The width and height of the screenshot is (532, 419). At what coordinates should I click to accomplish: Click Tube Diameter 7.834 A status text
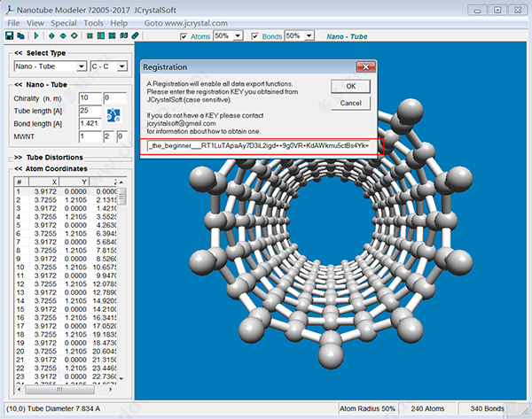pos(53,408)
